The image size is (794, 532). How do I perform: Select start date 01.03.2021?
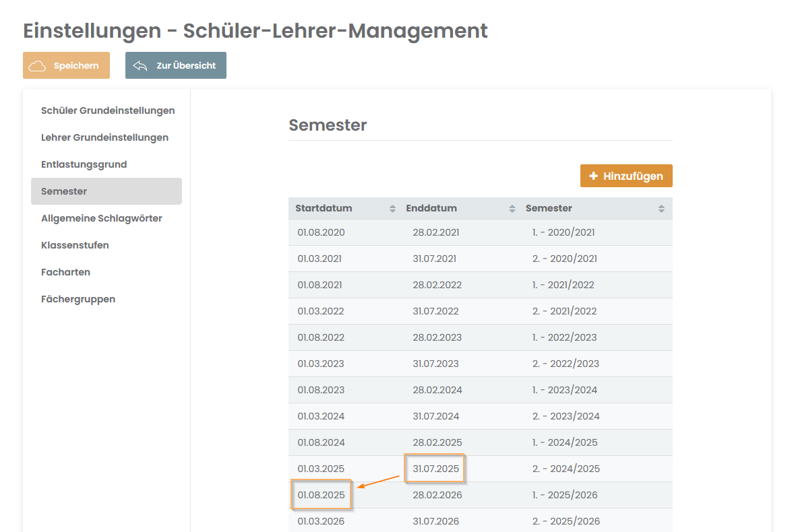coord(319,259)
